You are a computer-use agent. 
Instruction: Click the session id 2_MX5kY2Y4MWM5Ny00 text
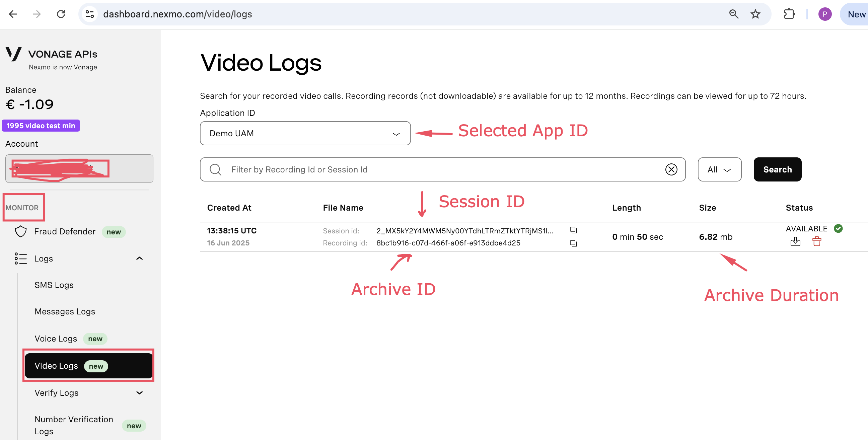(x=464, y=231)
